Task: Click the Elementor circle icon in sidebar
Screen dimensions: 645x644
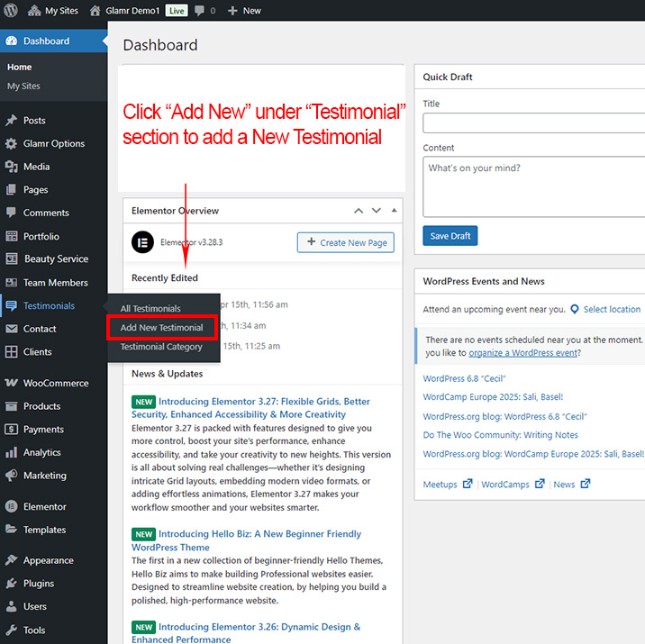Action: pos(12,506)
